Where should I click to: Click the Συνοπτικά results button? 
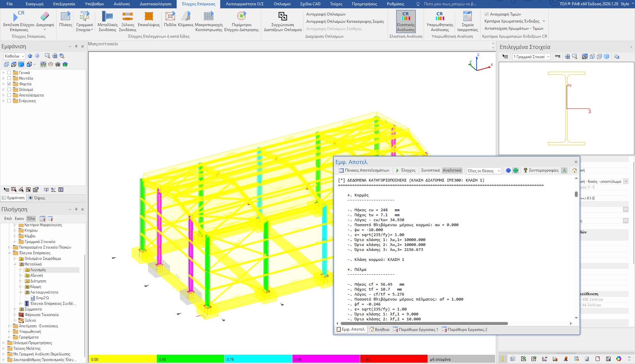[x=430, y=170]
